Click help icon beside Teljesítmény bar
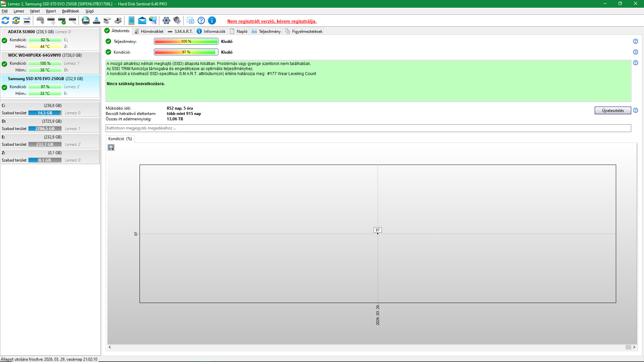This screenshot has width=644, height=362. (635, 41)
